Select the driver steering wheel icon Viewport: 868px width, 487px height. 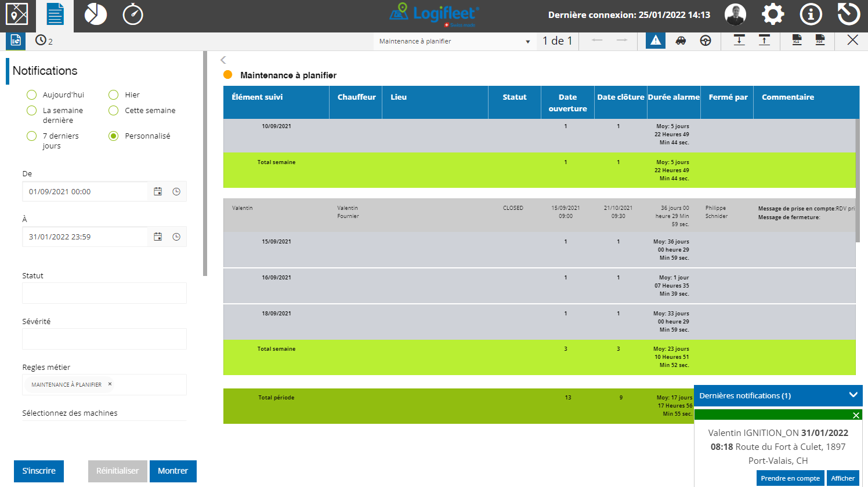click(706, 41)
